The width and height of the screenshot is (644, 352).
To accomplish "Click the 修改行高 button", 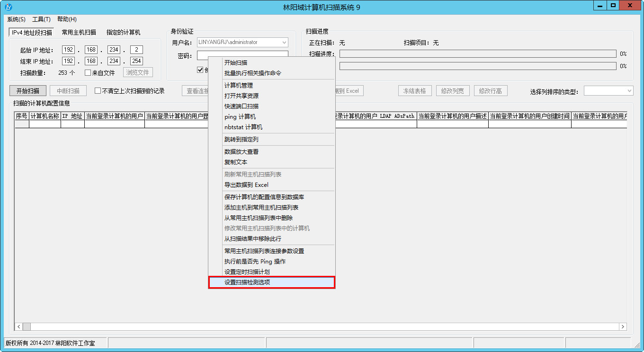I will point(491,91).
